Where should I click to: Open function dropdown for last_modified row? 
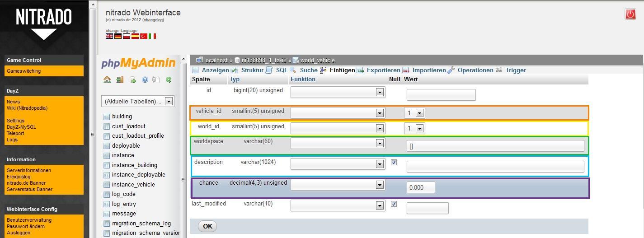[338, 205]
